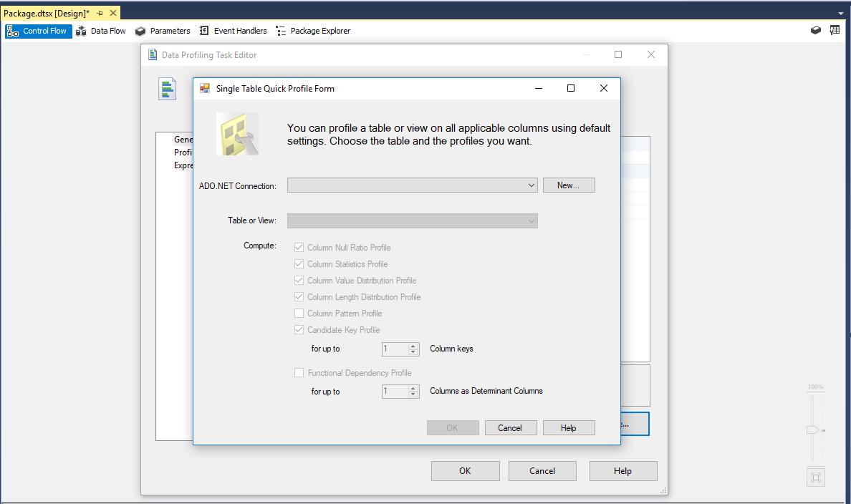Click New... to create a connection

(569, 185)
